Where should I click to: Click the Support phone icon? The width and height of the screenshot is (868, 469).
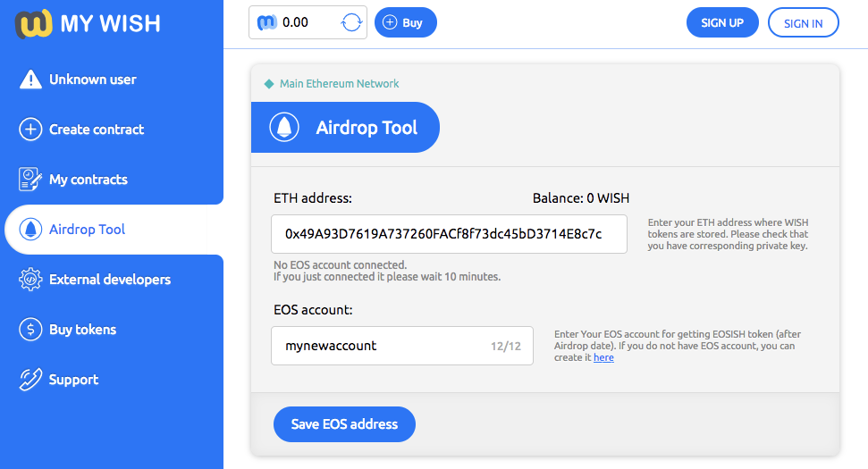coord(30,380)
